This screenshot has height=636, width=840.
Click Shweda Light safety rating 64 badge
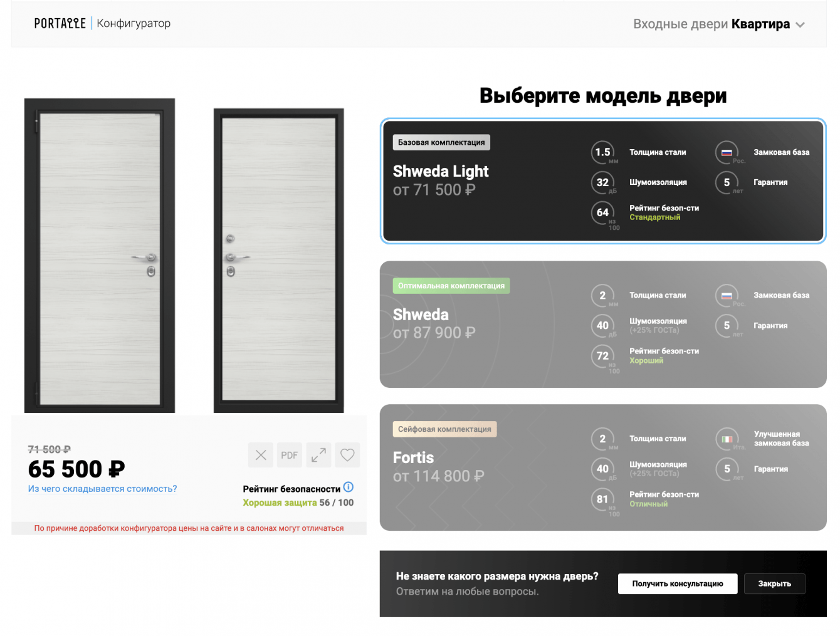coord(602,212)
